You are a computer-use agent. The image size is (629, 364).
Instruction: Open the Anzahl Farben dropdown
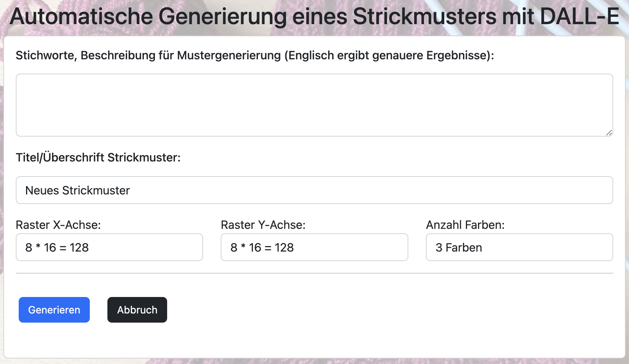(x=519, y=247)
